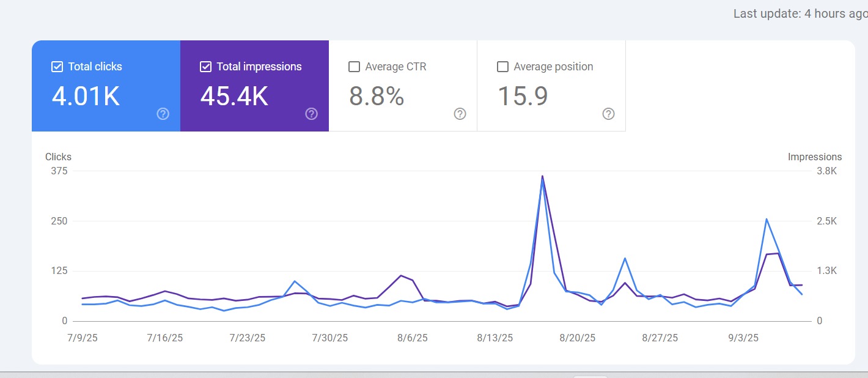Image resolution: width=868 pixels, height=378 pixels.
Task: Click the Impressions axis label
Action: (x=815, y=157)
